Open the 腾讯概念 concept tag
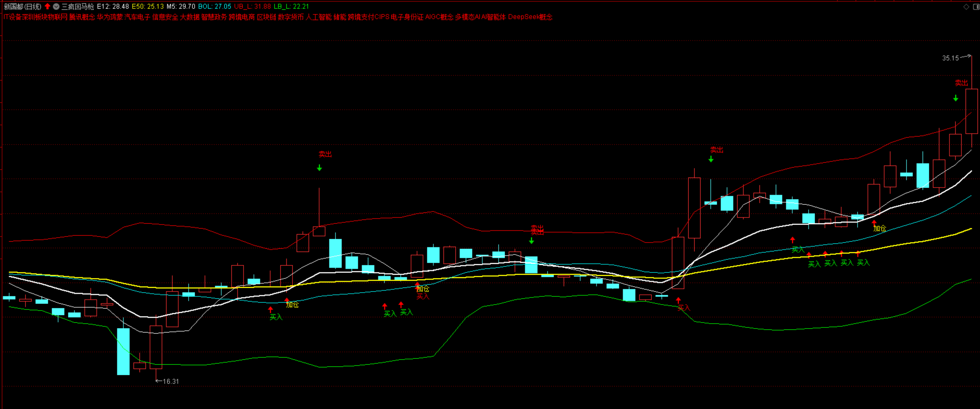This screenshot has height=409, width=980. click(x=82, y=17)
